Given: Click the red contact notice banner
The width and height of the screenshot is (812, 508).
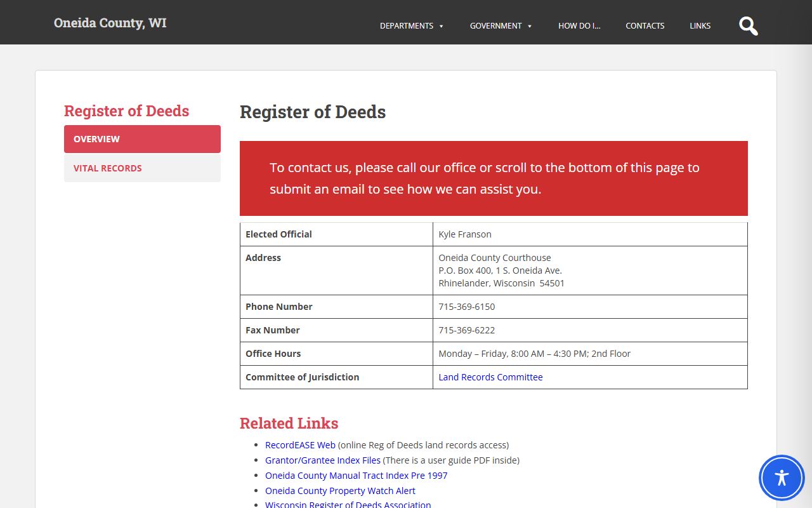Looking at the screenshot, I should 494,178.
